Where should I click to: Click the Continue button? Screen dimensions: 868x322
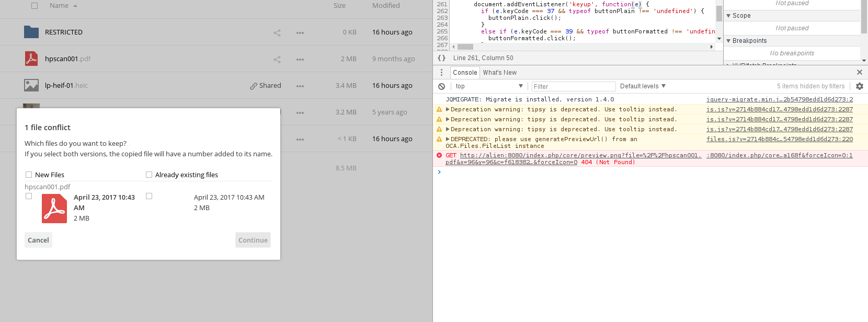point(253,240)
